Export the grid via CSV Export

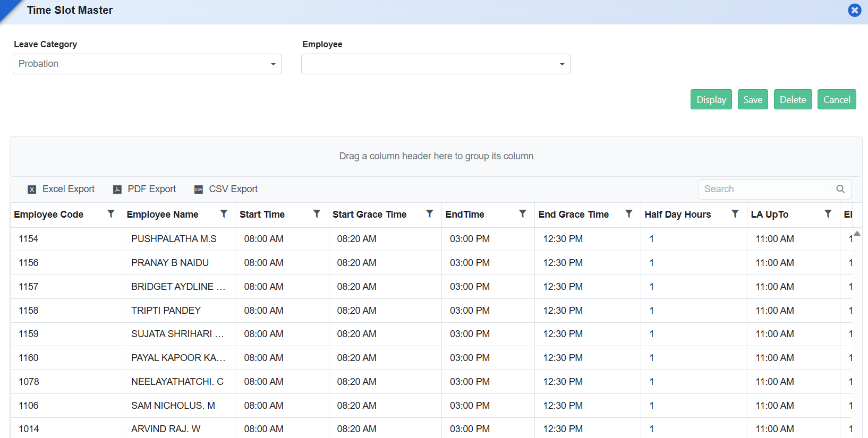[226, 189]
